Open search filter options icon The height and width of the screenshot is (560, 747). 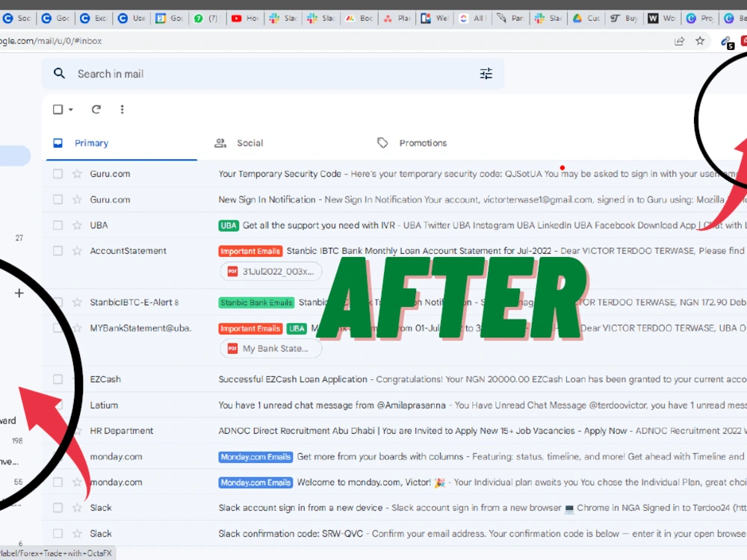pos(486,73)
